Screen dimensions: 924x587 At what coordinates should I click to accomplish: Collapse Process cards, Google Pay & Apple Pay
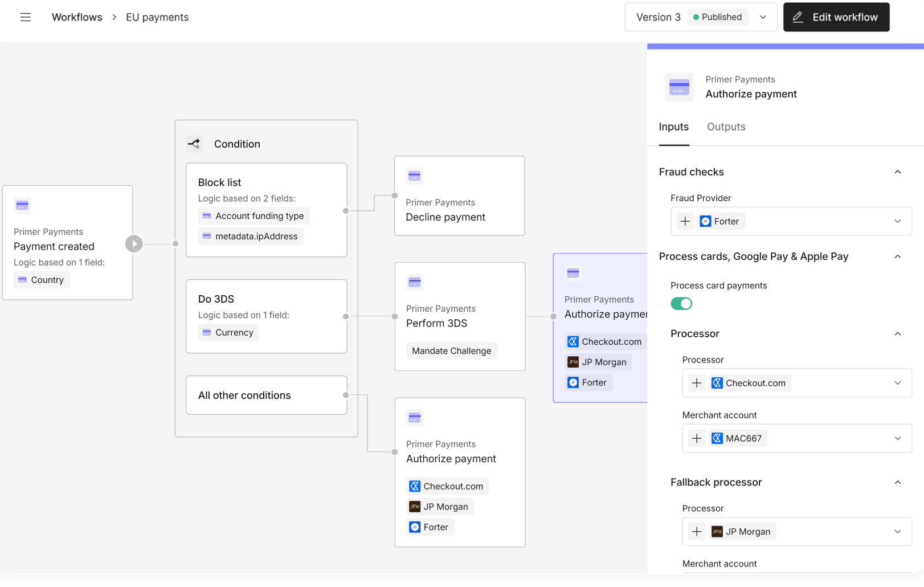[898, 256]
